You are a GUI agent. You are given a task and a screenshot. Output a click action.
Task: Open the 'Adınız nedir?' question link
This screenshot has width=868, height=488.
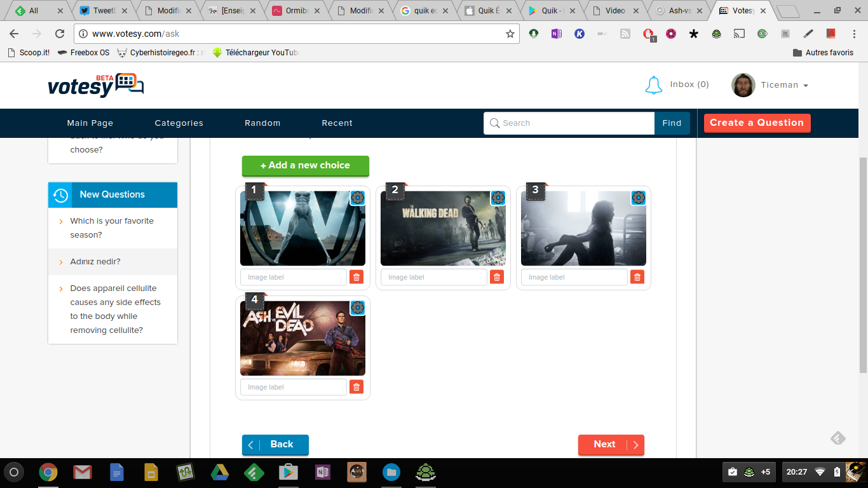(95, 262)
